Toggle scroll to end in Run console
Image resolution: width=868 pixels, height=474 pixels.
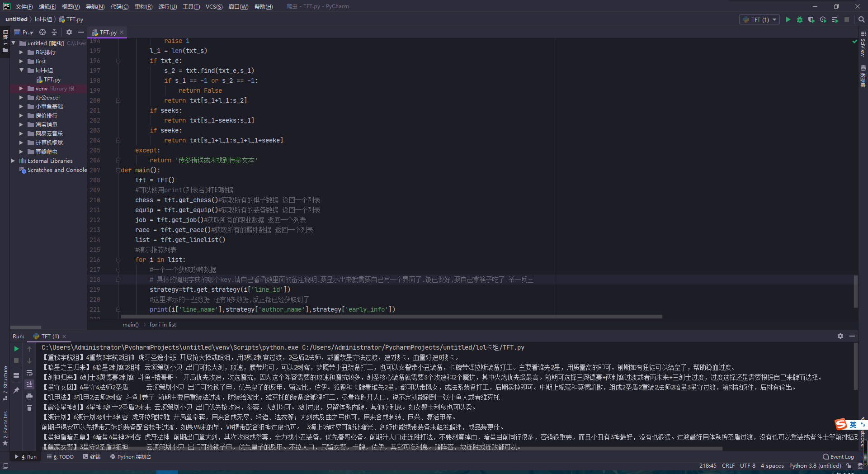[x=29, y=384]
